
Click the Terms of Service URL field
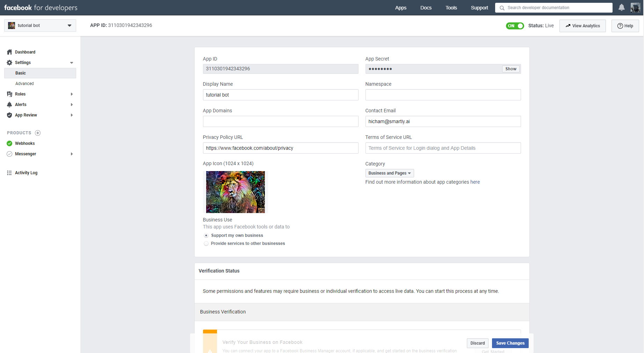coord(443,148)
